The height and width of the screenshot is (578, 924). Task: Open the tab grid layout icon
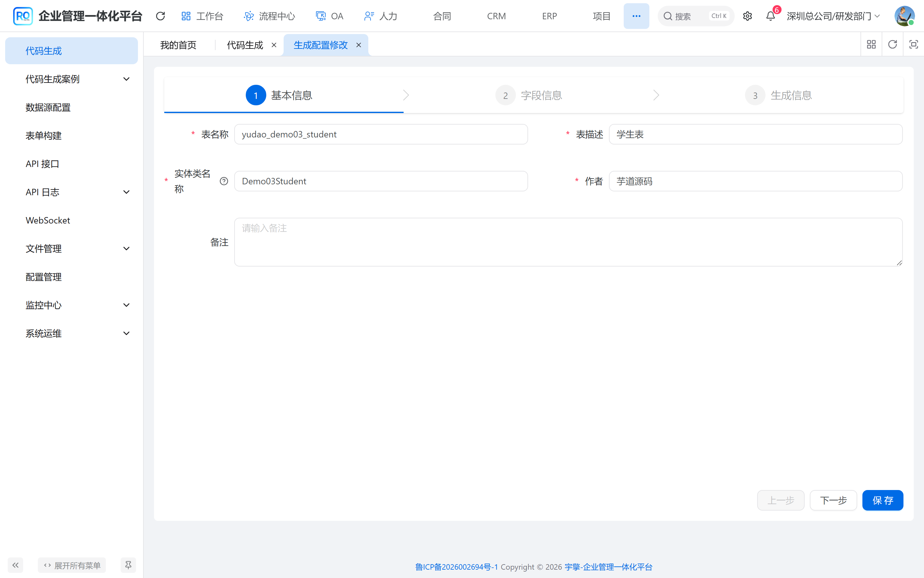(871, 45)
